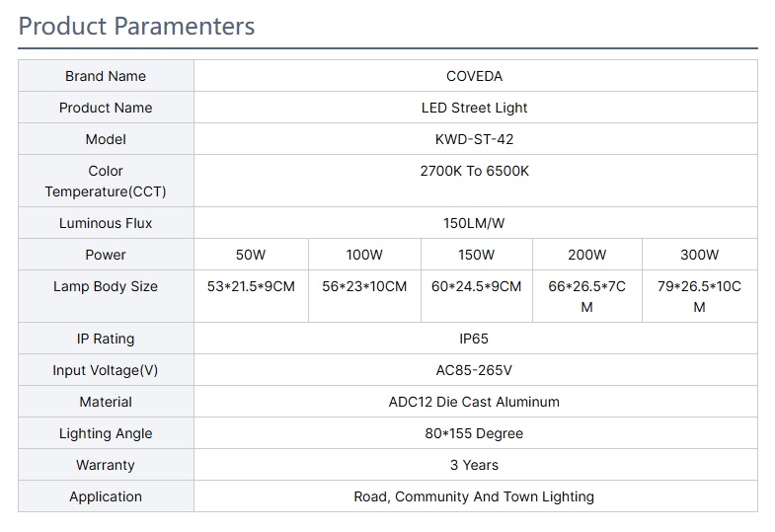Select the AC85-265V input voltage value
The image size is (775, 532).
click(x=474, y=370)
